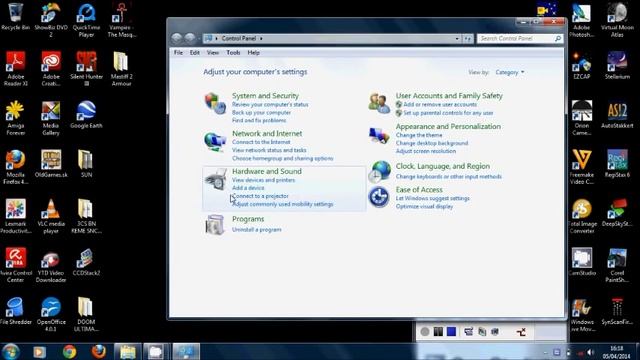Click the User Accounts people icon
This screenshot has width=640, height=360.
coord(379,103)
